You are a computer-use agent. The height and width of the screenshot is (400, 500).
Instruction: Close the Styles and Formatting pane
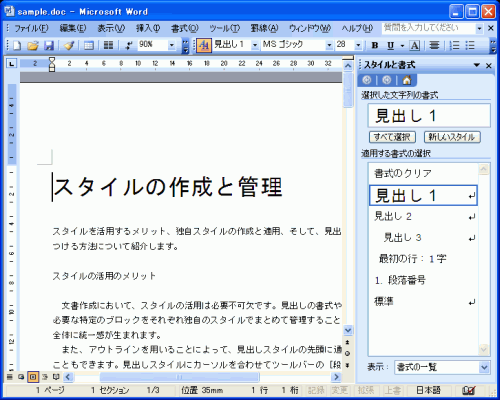click(x=489, y=66)
